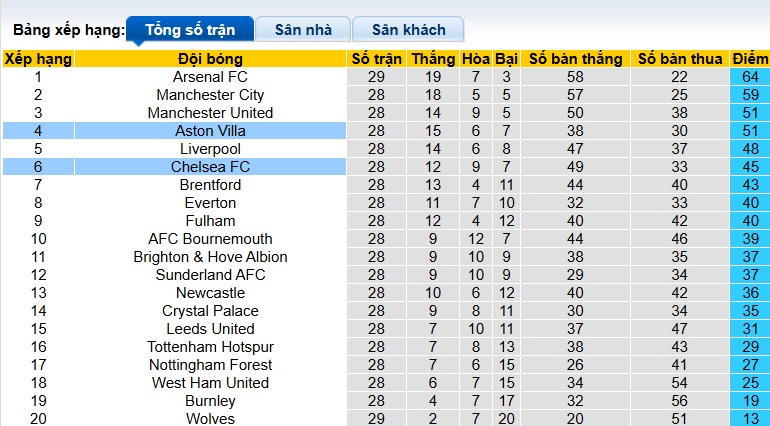Click Arsenal's 64 points cell

(x=749, y=77)
